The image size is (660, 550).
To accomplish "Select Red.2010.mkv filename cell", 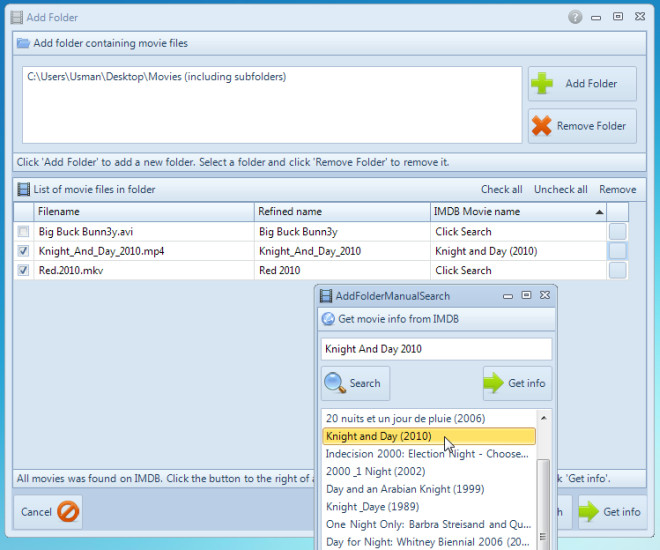I will click(x=144, y=270).
